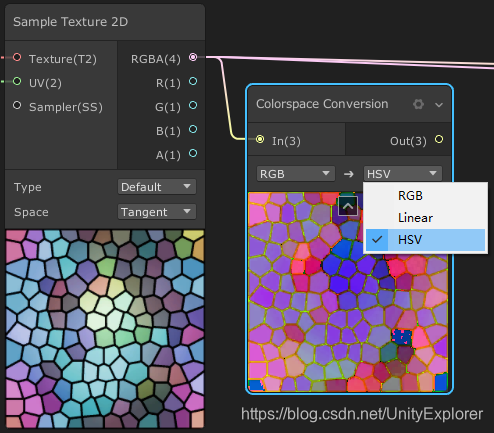Click the Texture(T2) port label
The image size is (494, 433).
[63, 59]
